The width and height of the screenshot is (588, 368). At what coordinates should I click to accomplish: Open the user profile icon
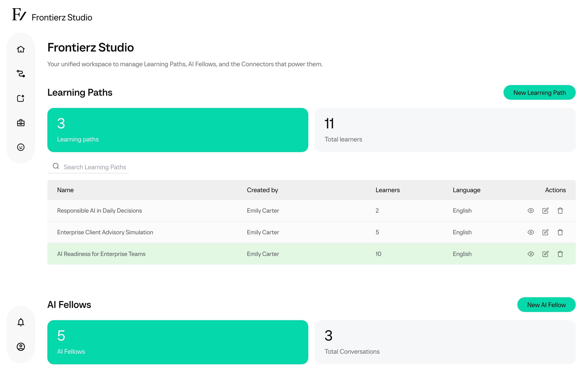pyautogui.click(x=21, y=347)
